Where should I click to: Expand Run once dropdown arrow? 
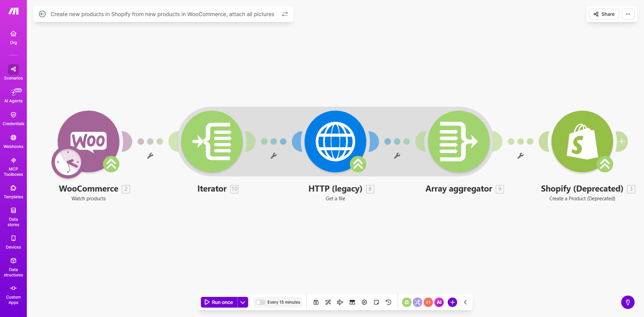tap(243, 302)
